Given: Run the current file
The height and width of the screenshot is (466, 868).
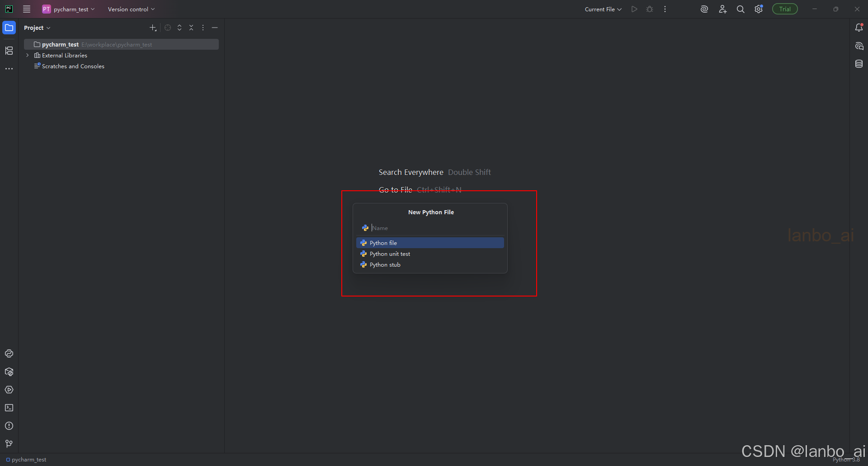Looking at the screenshot, I should click(x=634, y=9).
